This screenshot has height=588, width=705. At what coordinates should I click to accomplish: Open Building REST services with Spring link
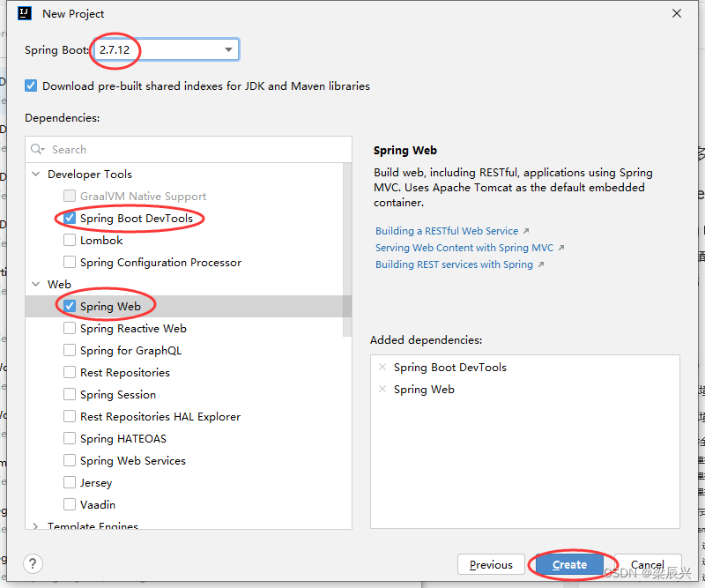[454, 264]
